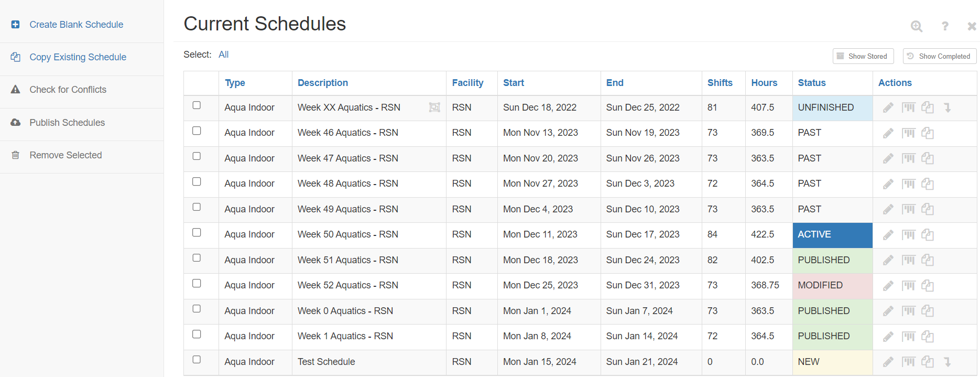Click the pencil edit icon for Week 46

(888, 133)
